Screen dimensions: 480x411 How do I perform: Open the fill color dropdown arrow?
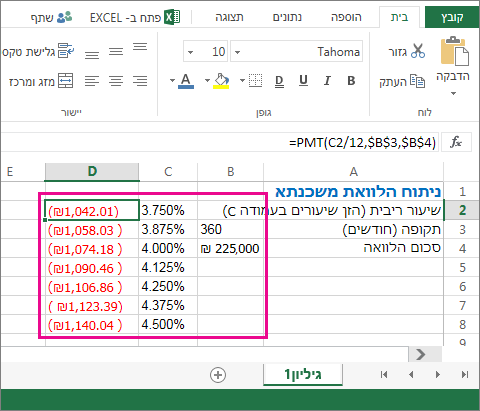coord(207,80)
